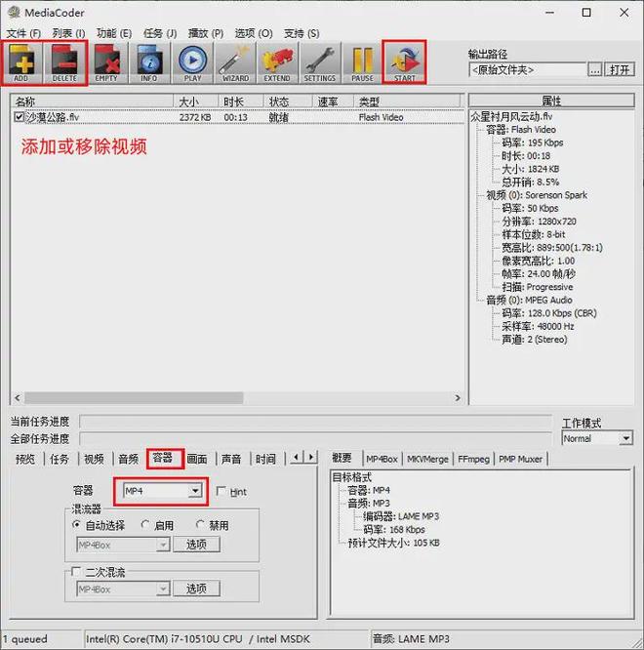Select the 沙漠公路.flv file row
The height and width of the screenshot is (650, 644).
coord(237,117)
